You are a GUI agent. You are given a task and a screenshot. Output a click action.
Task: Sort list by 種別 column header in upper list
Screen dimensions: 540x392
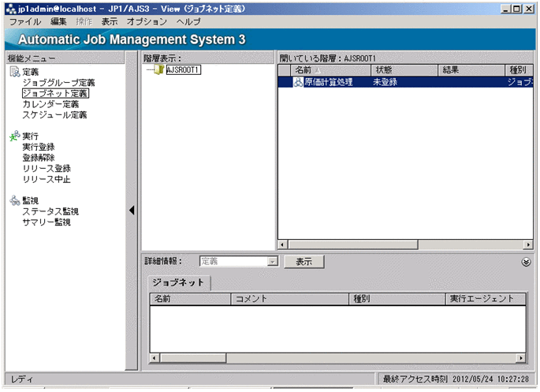[519, 70]
